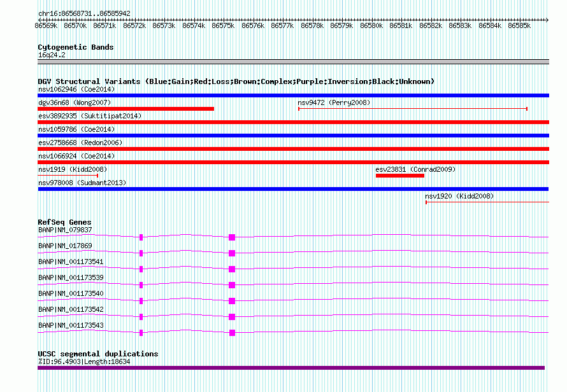Viewport: 567px width, 392px height.
Task: Click the 86575k ruler tick label
Action: 223,25
